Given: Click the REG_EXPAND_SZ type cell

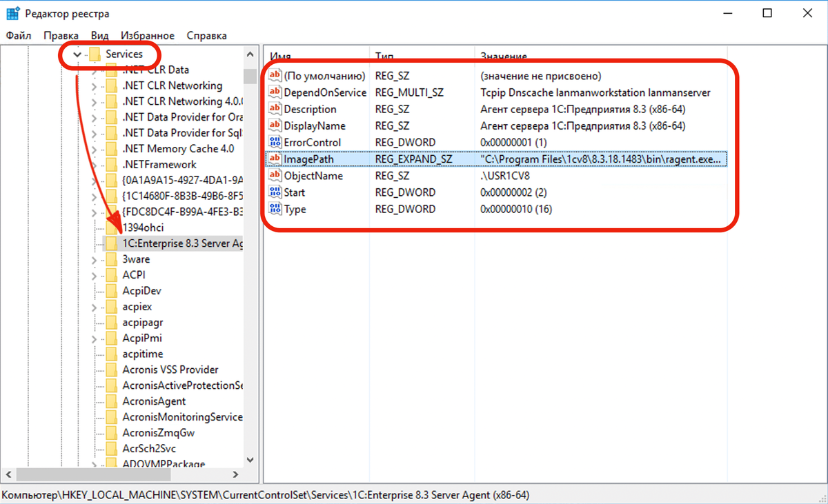Looking at the screenshot, I should [x=413, y=159].
